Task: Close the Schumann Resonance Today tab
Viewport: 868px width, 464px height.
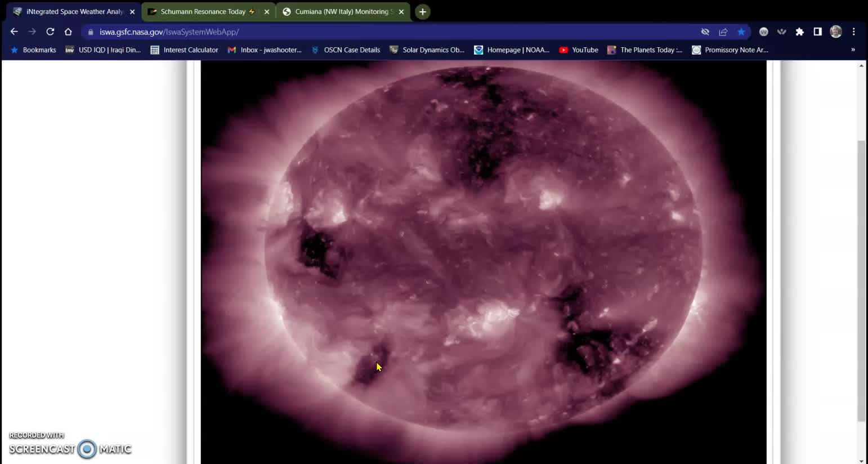Action: pyautogui.click(x=267, y=11)
